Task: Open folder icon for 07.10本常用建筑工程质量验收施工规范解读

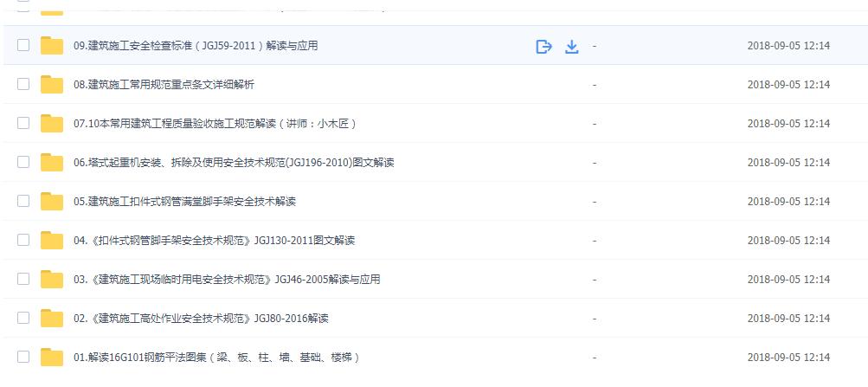Action: pos(52,124)
